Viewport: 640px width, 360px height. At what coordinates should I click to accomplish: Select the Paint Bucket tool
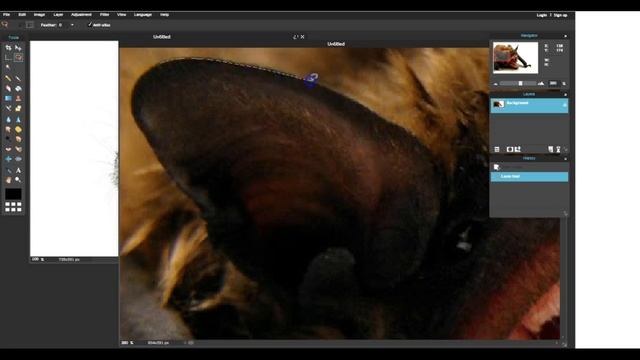click(18, 88)
